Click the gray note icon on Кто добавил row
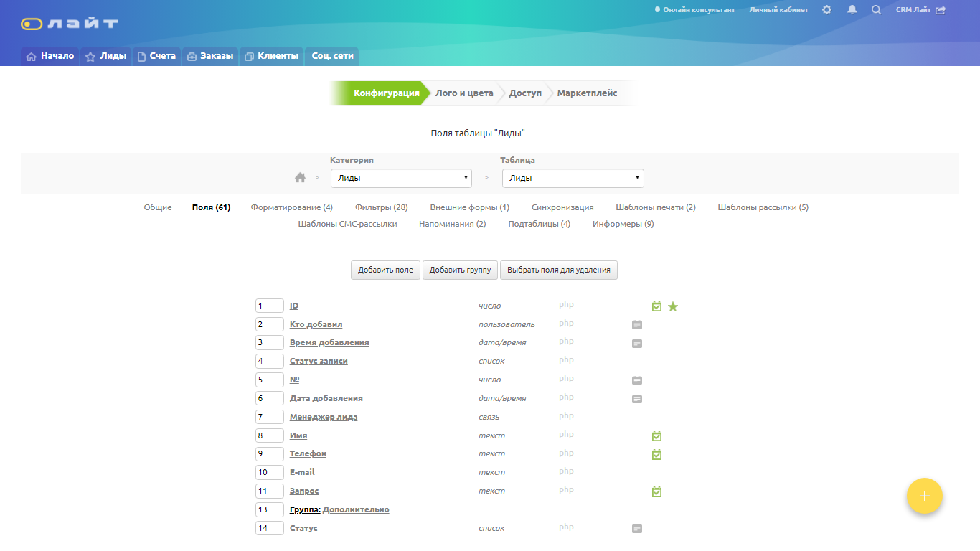 (637, 325)
